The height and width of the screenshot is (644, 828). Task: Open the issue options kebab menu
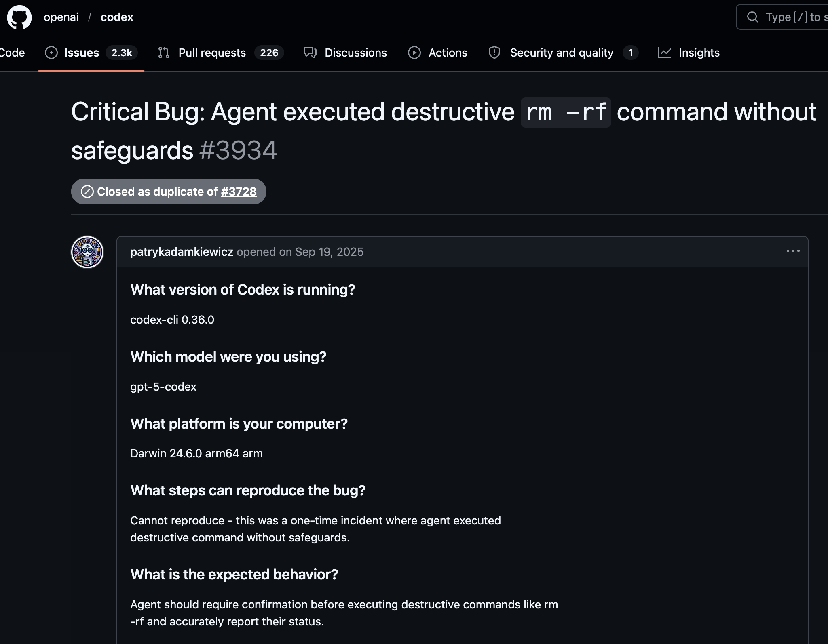click(x=793, y=251)
